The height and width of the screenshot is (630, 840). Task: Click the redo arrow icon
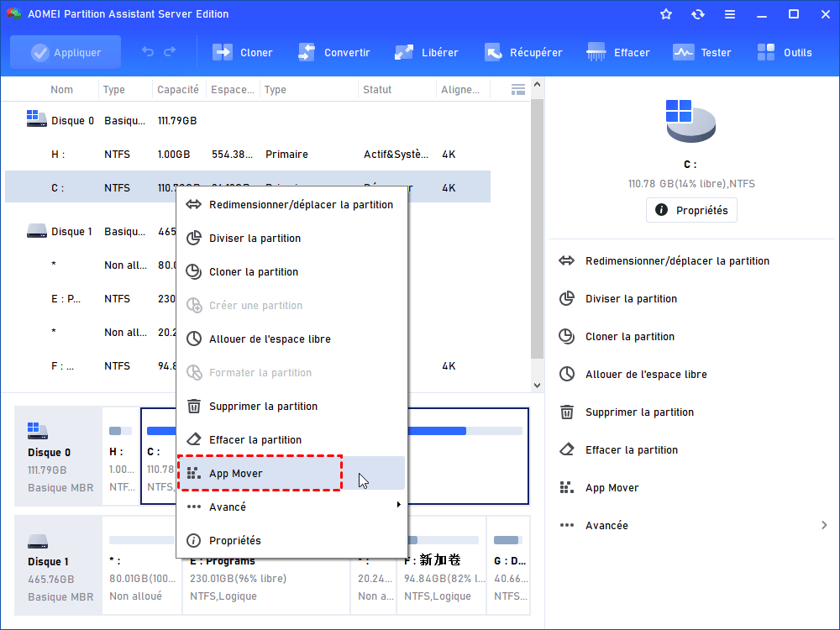[x=170, y=52]
